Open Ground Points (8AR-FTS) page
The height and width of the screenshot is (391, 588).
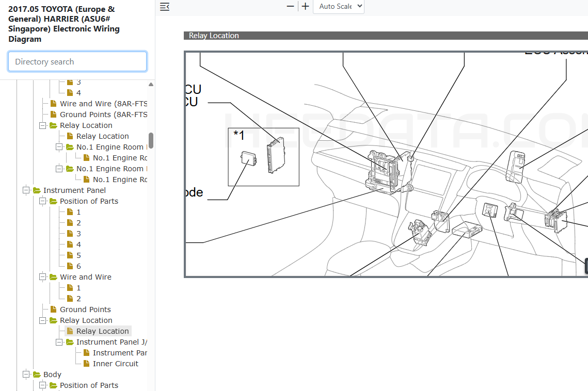point(103,115)
